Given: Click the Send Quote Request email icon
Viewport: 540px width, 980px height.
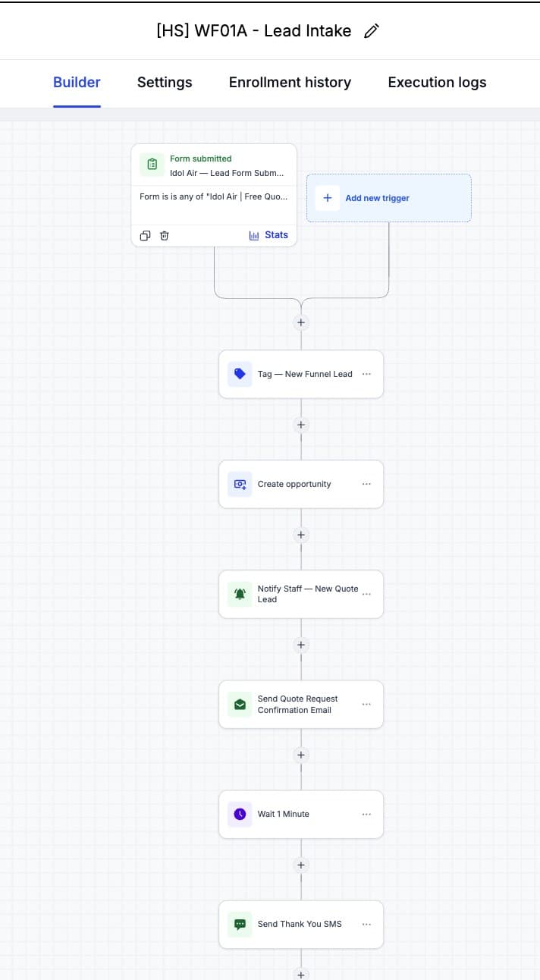Looking at the screenshot, I should point(240,704).
